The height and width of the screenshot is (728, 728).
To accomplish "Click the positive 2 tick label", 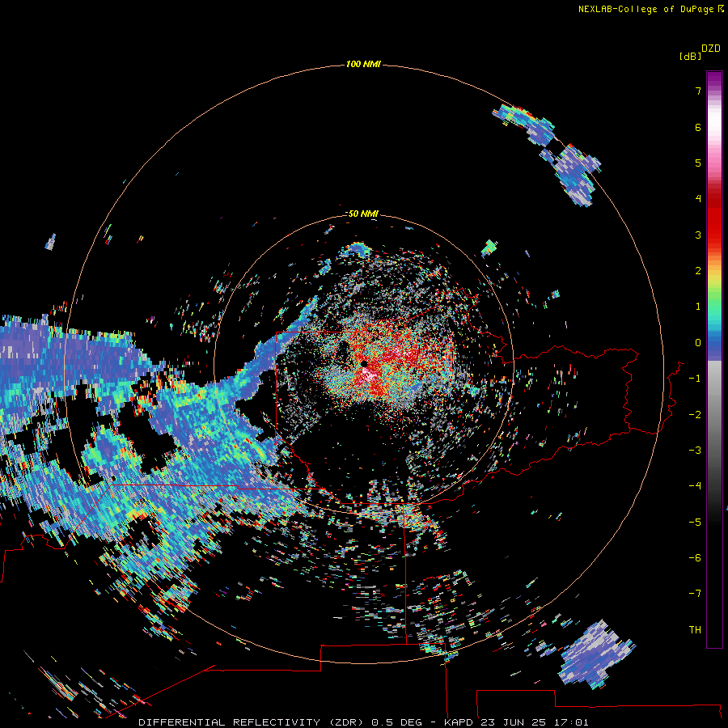I will pyautogui.click(x=698, y=271).
